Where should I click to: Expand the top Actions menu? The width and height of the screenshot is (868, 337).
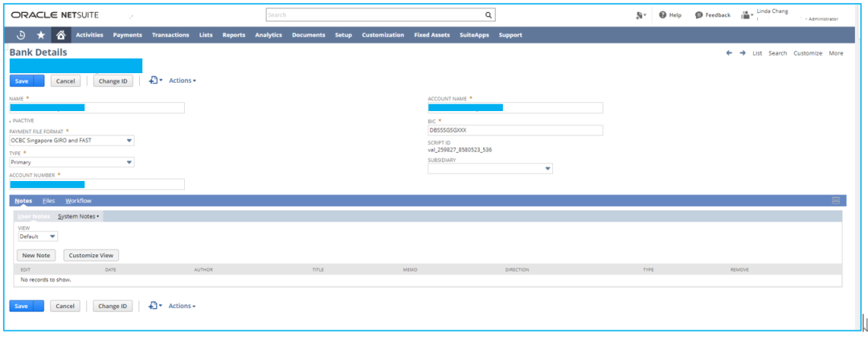coord(182,81)
